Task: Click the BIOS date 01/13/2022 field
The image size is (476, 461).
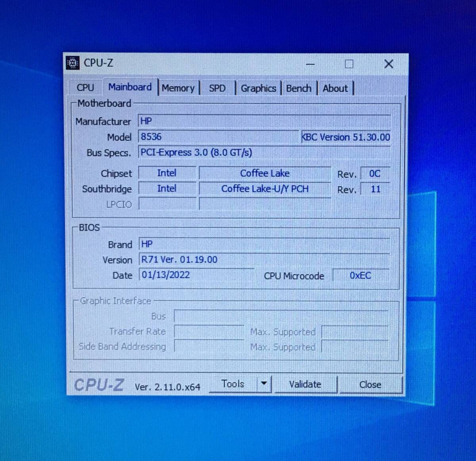Action: point(196,275)
